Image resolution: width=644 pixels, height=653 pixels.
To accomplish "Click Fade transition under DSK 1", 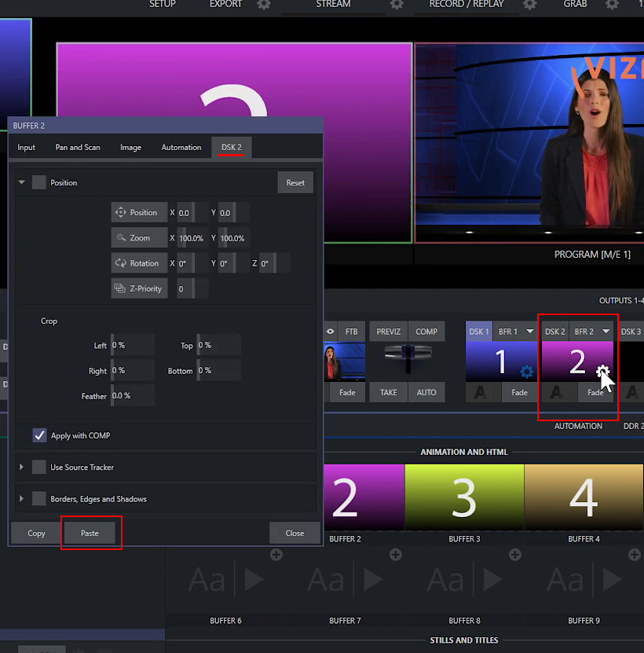I will tap(519, 392).
